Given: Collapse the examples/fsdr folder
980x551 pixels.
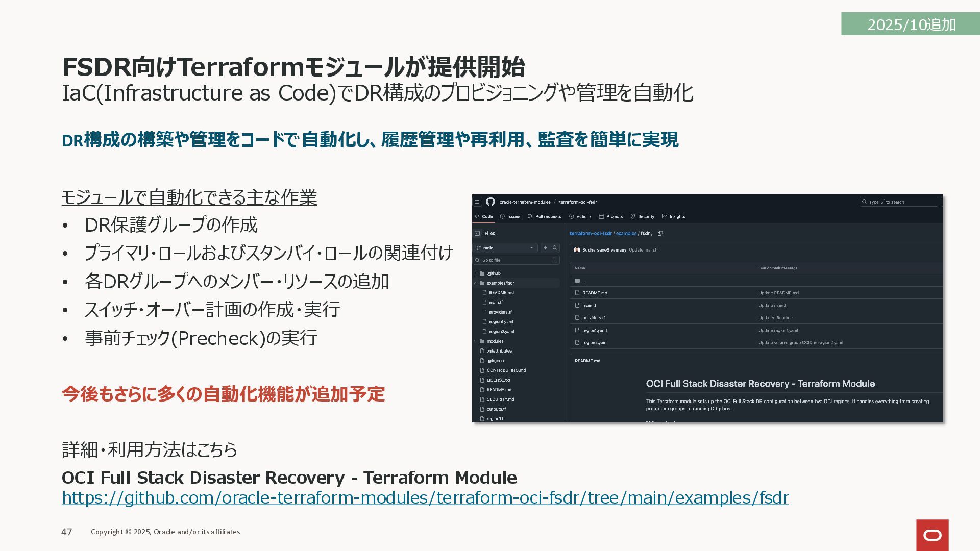Looking at the screenshot, I should click(x=475, y=283).
